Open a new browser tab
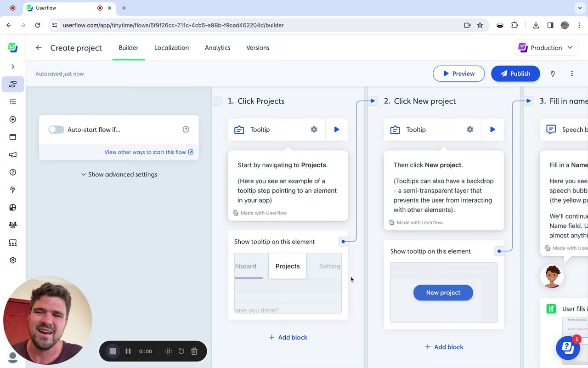Image resolution: width=588 pixels, height=368 pixels. [124, 8]
